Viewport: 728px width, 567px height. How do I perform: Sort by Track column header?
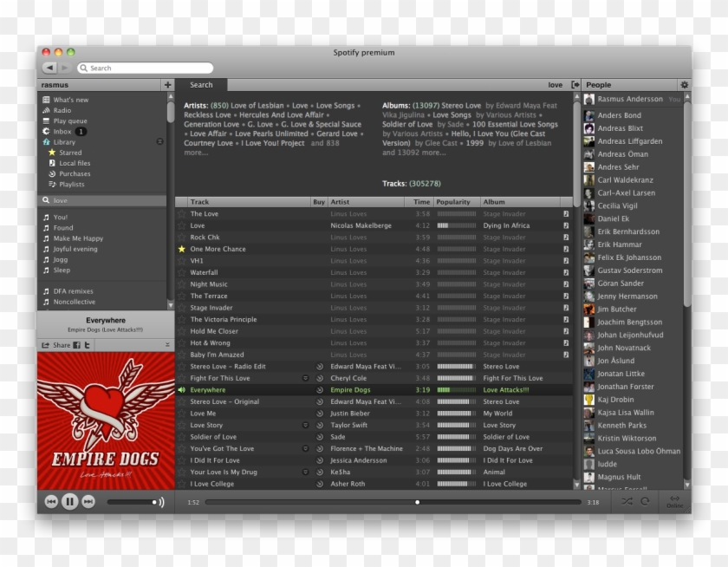tap(249, 202)
